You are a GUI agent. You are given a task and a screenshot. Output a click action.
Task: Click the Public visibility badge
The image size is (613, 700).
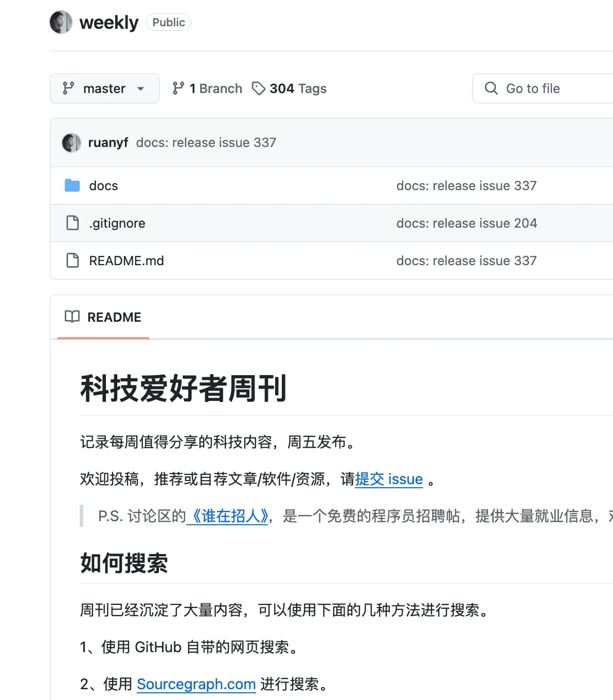pyautogui.click(x=169, y=22)
